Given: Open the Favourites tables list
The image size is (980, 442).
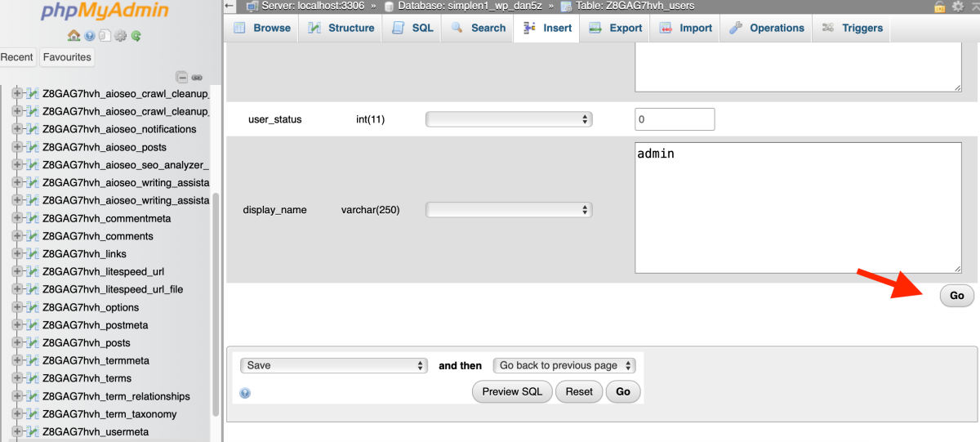Looking at the screenshot, I should tap(67, 57).
